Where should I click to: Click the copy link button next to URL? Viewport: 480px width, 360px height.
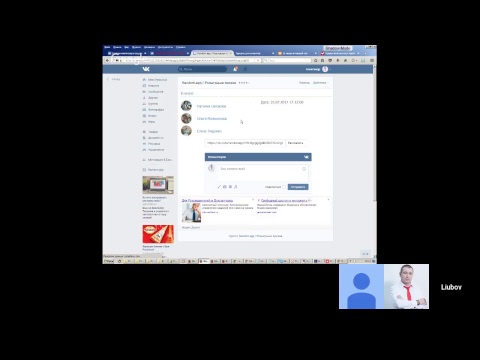tap(295, 143)
